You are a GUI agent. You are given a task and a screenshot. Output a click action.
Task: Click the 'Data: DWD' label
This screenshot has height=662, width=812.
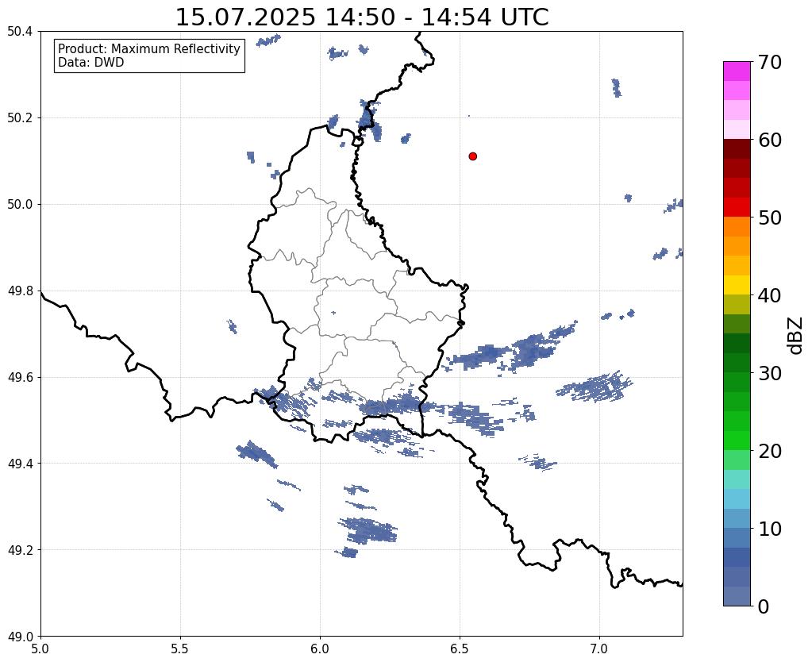click(x=91, y=63)
